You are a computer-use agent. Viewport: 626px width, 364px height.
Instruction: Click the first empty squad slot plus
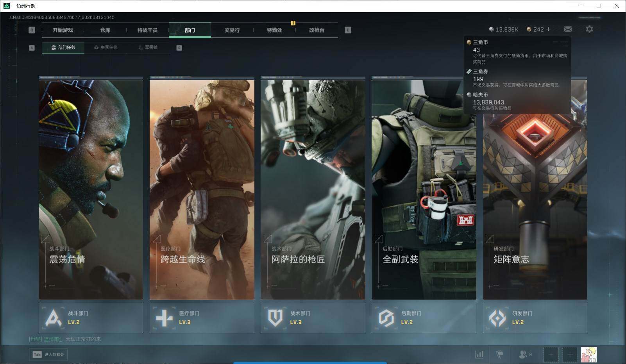tap(551, 355)
